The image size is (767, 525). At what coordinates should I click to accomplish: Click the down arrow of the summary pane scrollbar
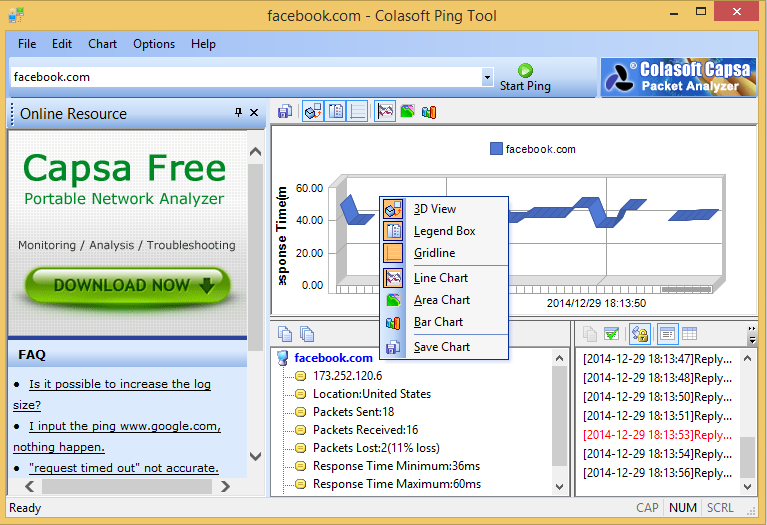(x=560, y=487)
